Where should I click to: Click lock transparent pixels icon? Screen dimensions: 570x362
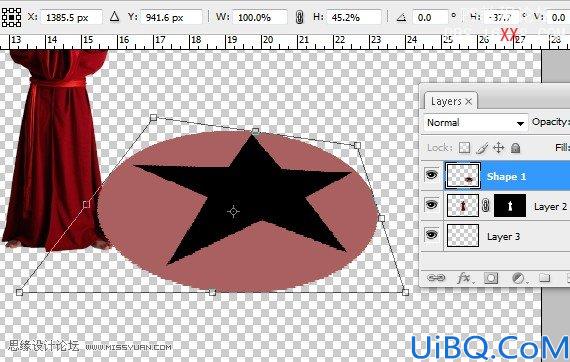click(464, 148)
